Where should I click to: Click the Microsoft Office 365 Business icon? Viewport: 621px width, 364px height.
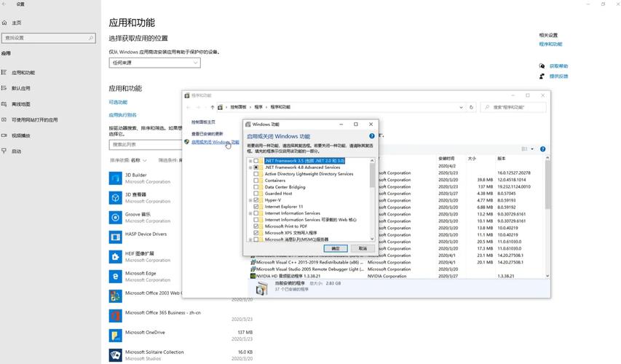pyautogui.click(x=115, y=316)
